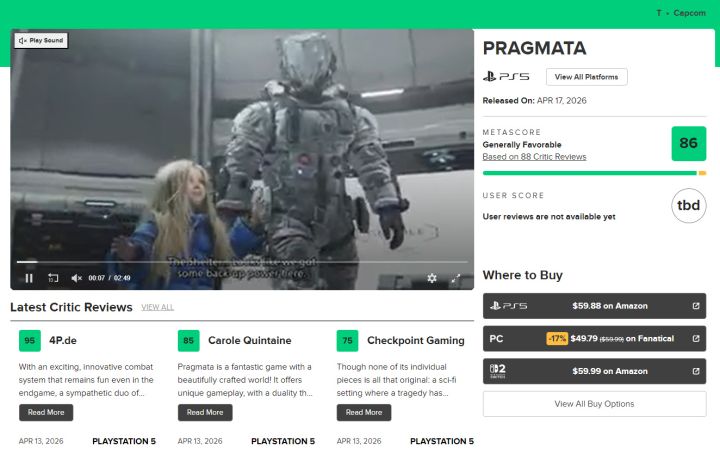This screenshot has height=460, width=720.
Task: Open external link icon for Switch 2 offer
Action: [x=696, y=371]
